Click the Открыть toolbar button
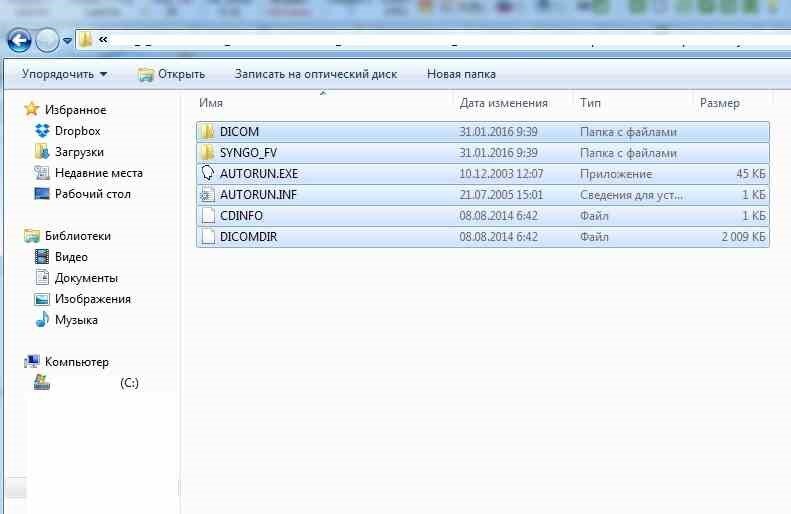This screenshot has height=514, width=791. [172, 74]
